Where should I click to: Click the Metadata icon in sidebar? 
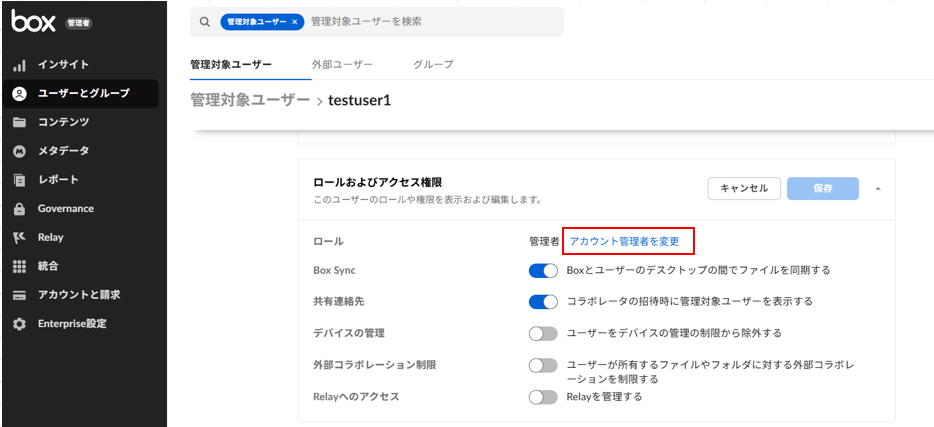[19, 151]
